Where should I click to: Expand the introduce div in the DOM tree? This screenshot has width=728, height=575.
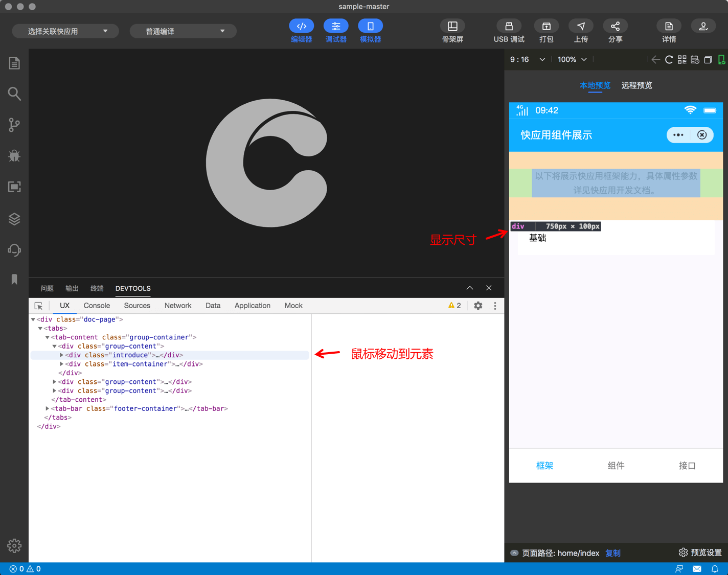61,355
